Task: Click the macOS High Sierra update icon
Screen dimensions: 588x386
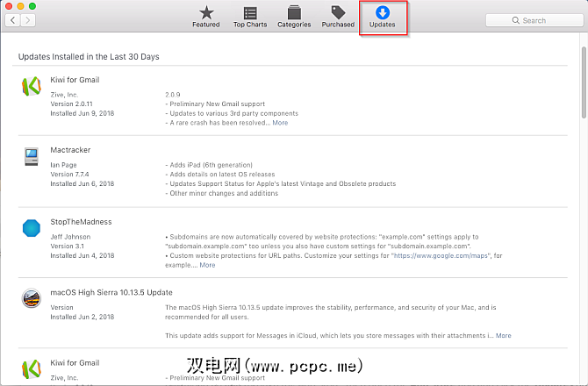Action: pos(32,298)
